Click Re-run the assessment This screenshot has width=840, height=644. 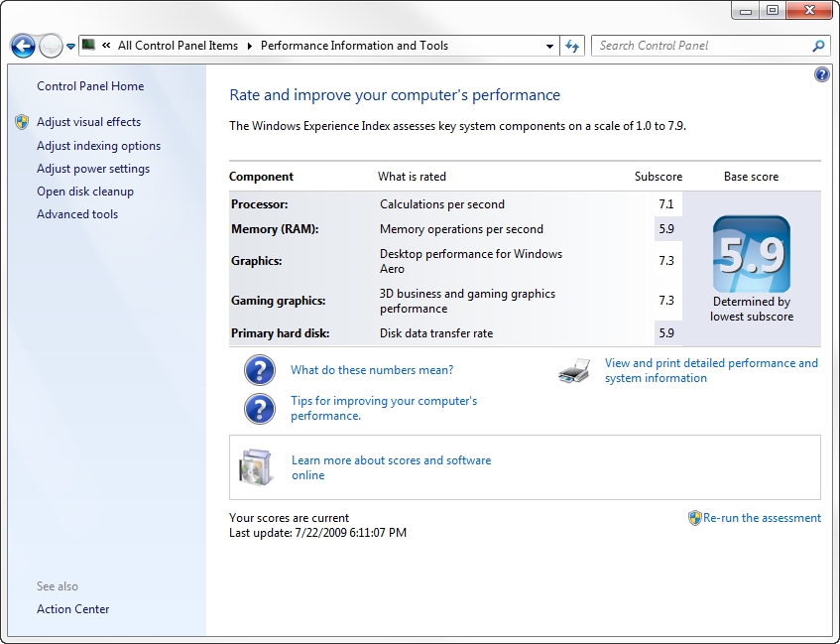coord(762,518)
